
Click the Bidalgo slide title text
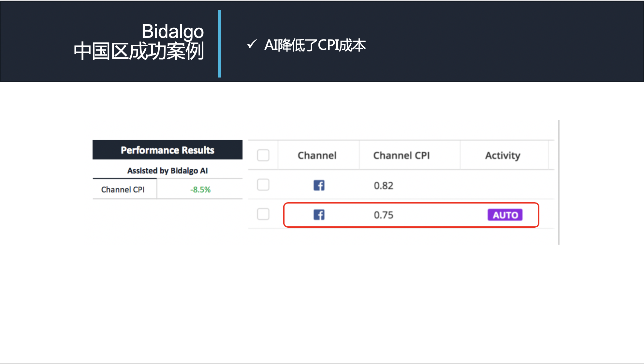[172, 31]
